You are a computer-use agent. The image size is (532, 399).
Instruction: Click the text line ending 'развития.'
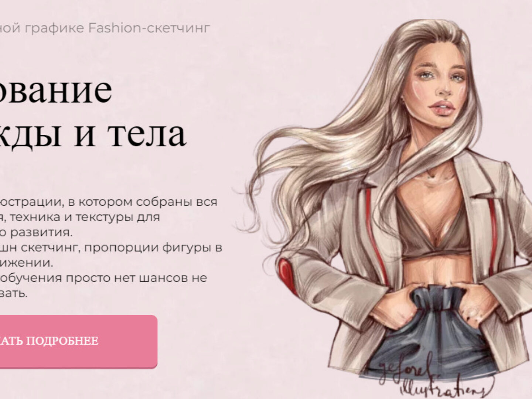(x=36, y=232)
